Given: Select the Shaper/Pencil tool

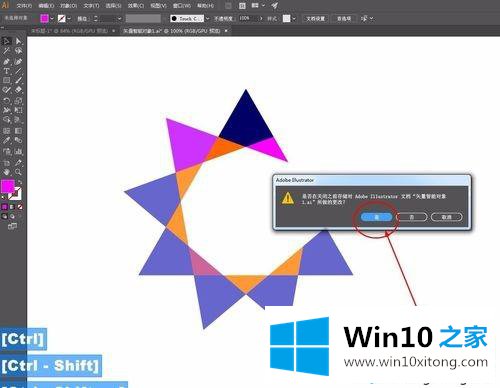Looking at the screenshot, I should pos(6,90).
